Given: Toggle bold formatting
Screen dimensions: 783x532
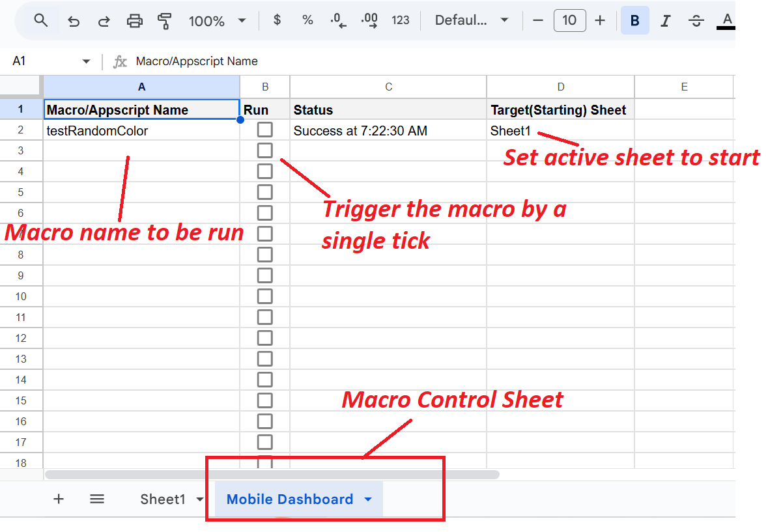Looking at the screenshot, I should click(x=634, y=20).
